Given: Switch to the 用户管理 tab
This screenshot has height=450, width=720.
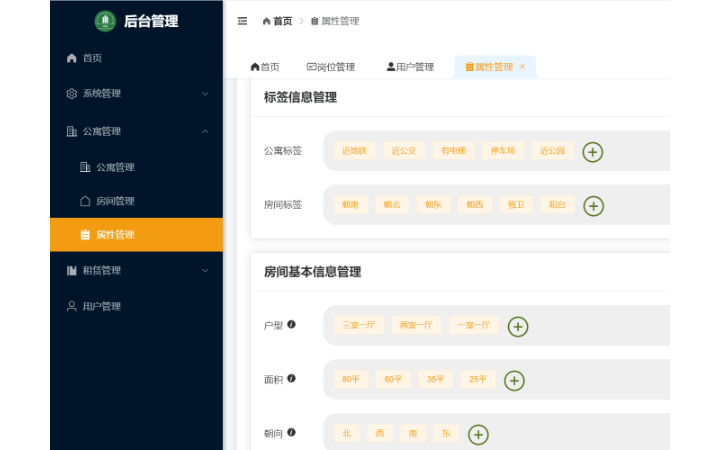Looking at the screenshot, I should pos(410,67).
